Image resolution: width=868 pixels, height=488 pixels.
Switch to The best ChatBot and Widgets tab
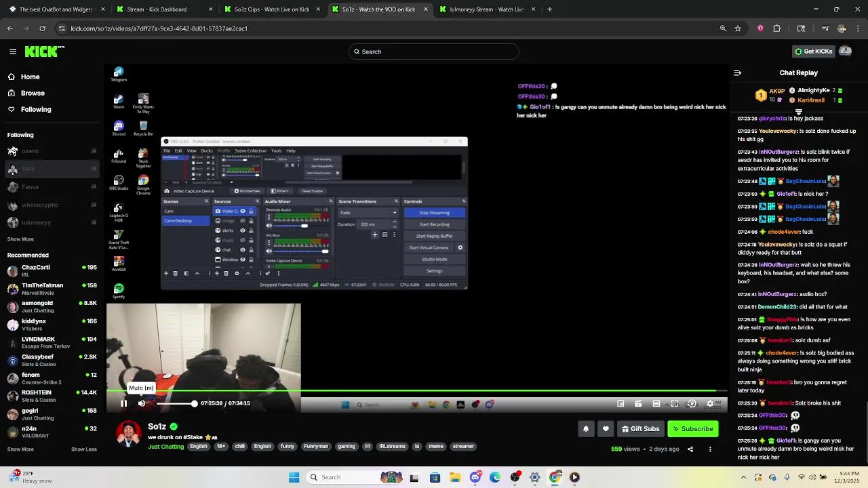[56, 9]
